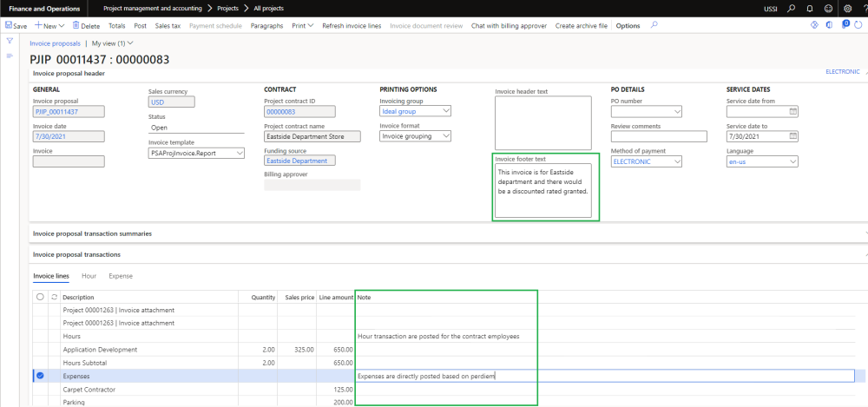868x407 pixels.
Task: Expand Invoice proposal transaction summaries section
Action: click(92, 233)
